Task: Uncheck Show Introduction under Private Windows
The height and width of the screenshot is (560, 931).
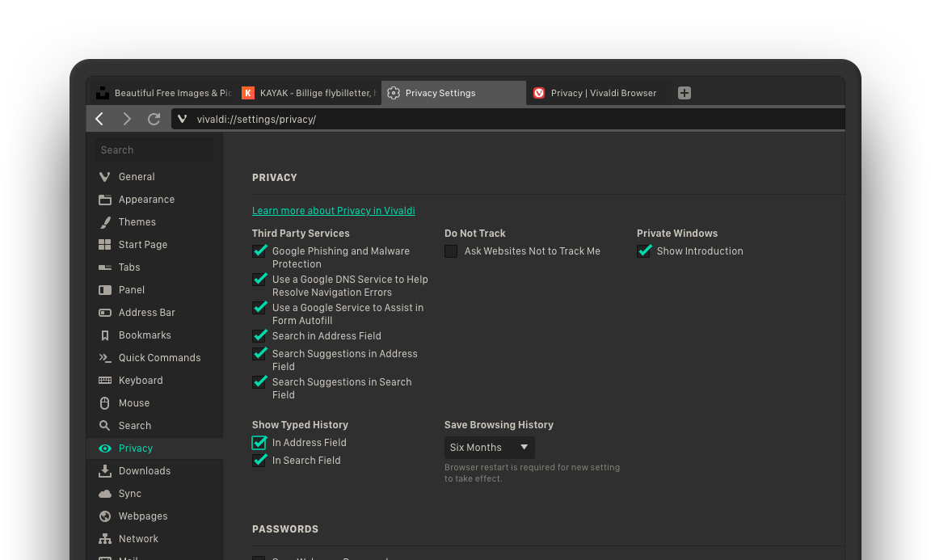Action: click(x=644, y=251)
